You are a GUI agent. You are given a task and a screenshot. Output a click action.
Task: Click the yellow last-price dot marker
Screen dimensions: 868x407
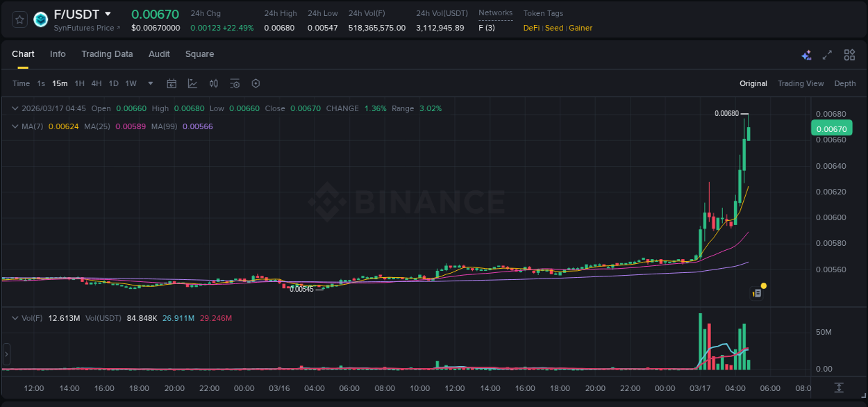[x=762, y=285]
